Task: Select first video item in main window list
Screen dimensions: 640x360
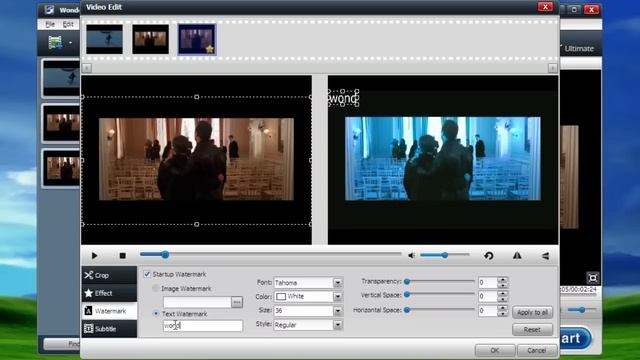Action: tap(61, 78)
